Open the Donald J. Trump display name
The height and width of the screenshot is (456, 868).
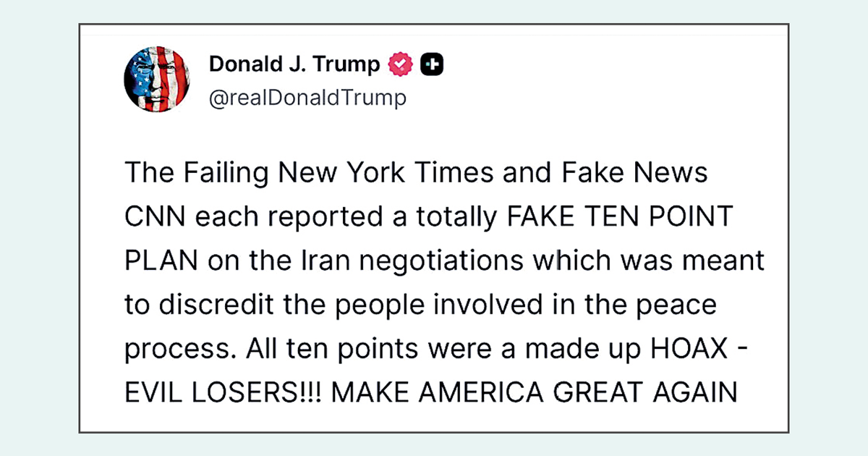(x=294, y=64)
